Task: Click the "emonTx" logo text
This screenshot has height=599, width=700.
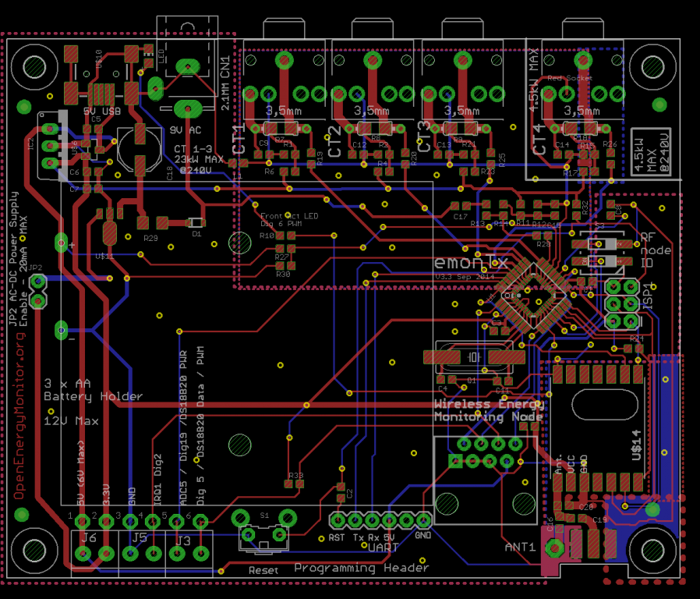Action: [x=471, y=263]
